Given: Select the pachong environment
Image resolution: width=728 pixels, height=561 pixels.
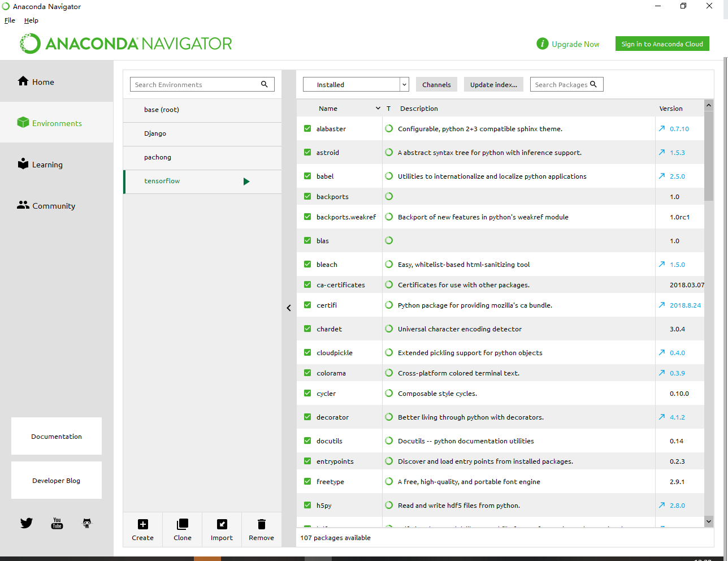Looking at the screenshot, I should pyautogui.click(x=202, y=157).
